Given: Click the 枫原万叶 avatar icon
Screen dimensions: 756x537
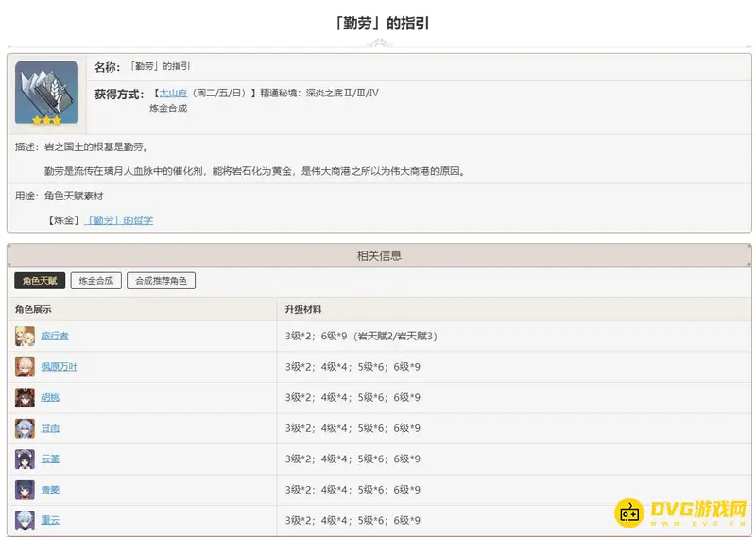Looking at the screenshot, I should (x=26, y=367).
